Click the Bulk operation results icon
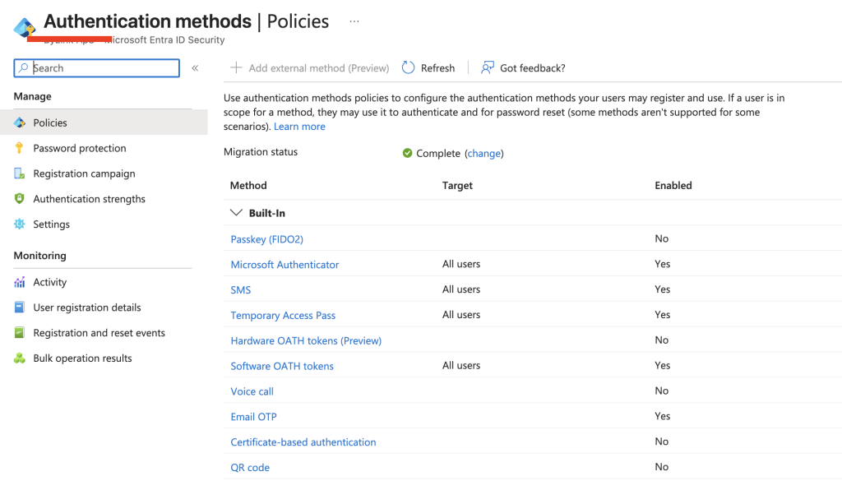This screenshot has width=842, height=504. 20,358
